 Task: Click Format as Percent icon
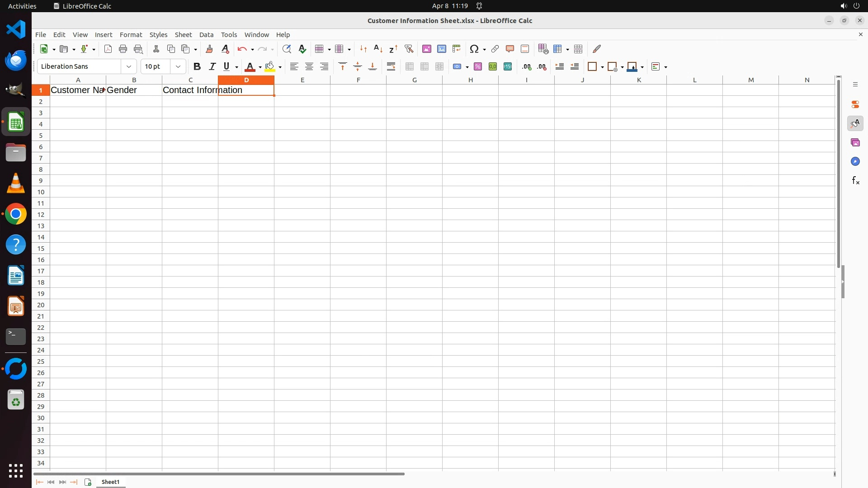tap(477, 67)
